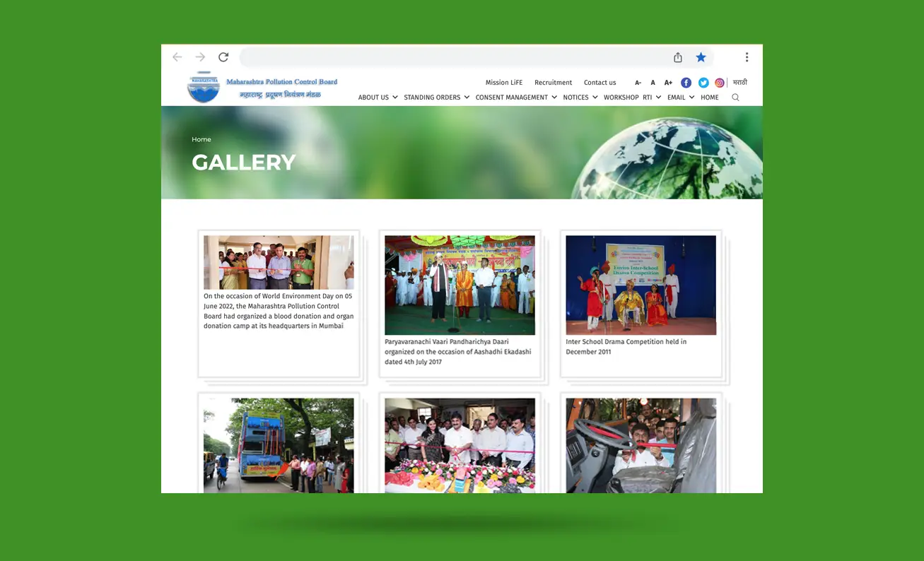This screenshot has width=924, height=561.
Task: Select the Workshop menu item
Action: (621, 98)
